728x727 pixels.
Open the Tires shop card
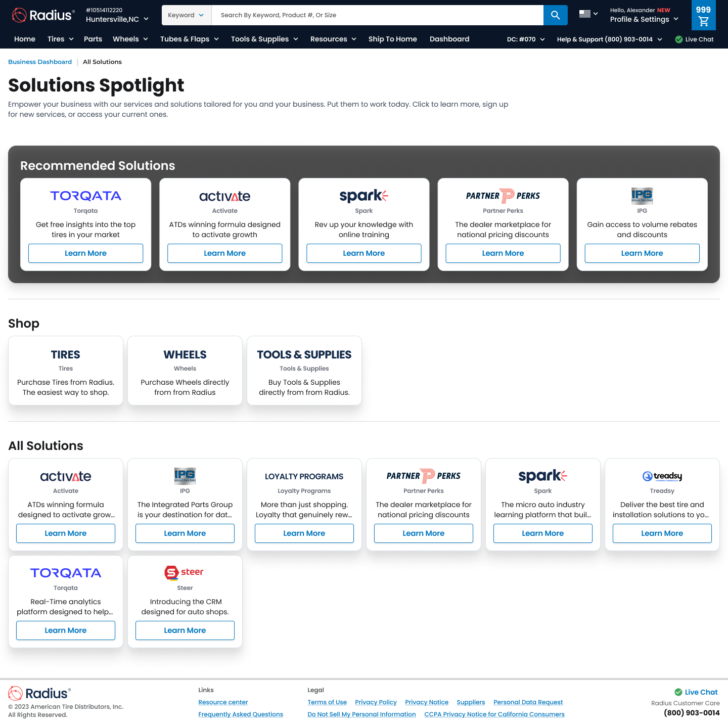click(66, 371)
